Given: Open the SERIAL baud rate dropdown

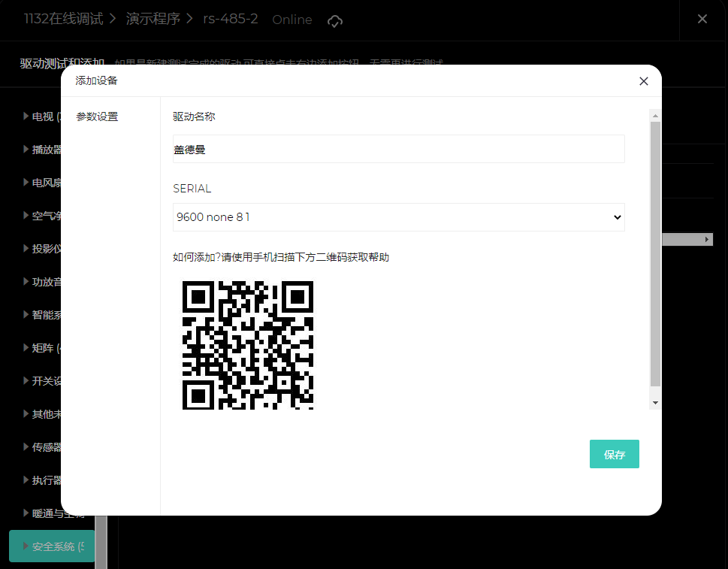Looking at the screenshot, I should click(398, 217).
